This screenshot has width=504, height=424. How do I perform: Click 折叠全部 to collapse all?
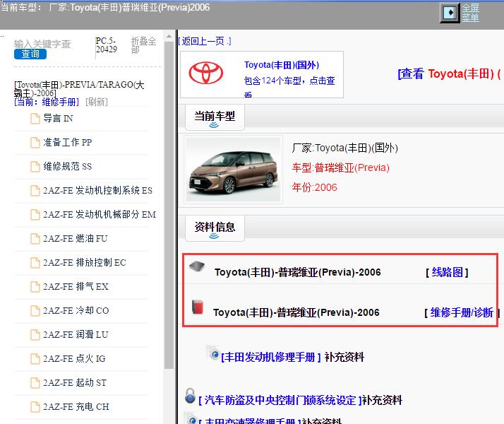pos(143,45)
